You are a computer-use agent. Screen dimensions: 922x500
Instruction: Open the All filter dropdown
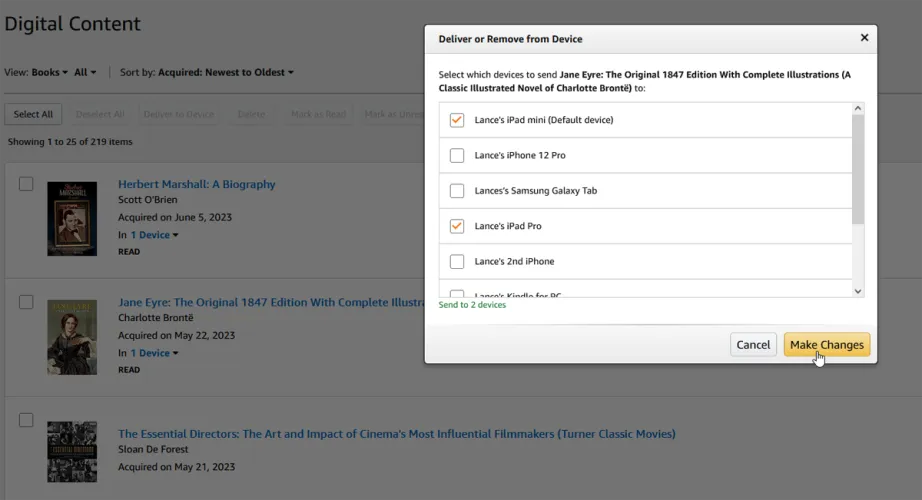[86, 72]
